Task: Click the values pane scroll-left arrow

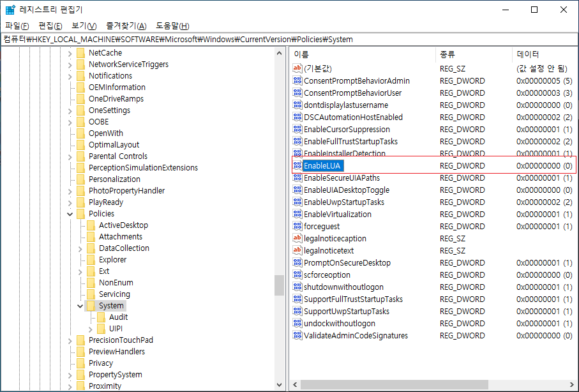Action: coord(295,384)
